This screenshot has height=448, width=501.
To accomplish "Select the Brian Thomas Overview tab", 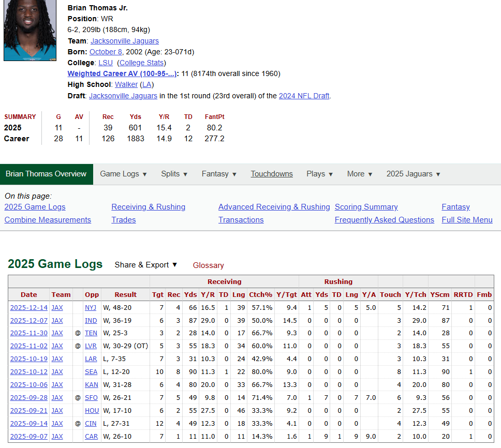I will (47, 174).
